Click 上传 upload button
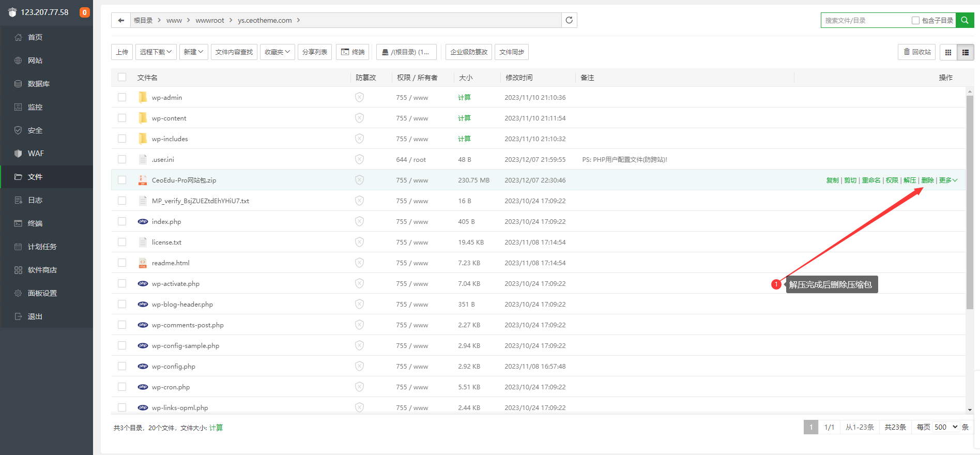The width and height of the screenshot is (980, 455). [x=122, y=52]
